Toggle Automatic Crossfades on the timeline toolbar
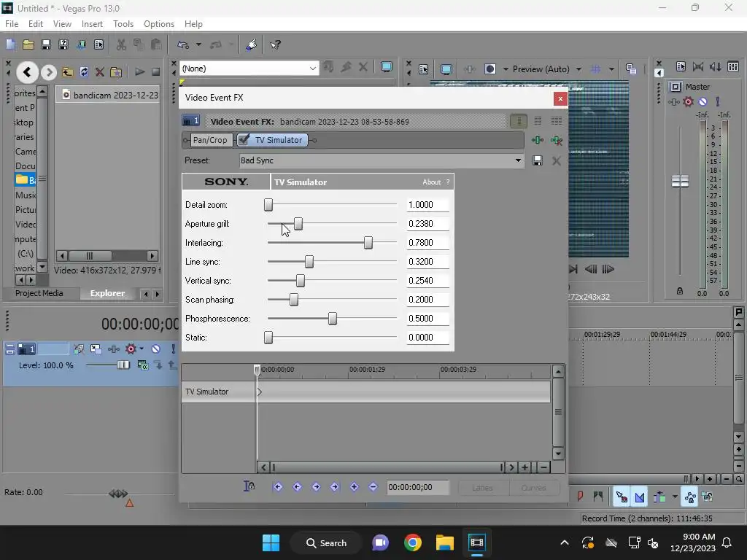 (x=639, y=497)
